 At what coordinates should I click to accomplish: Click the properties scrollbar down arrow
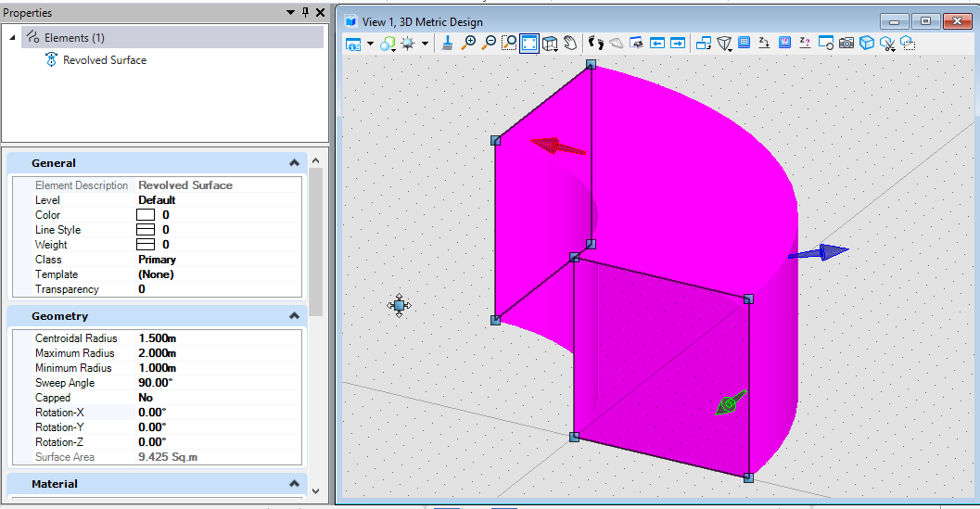[x=315, y=491]
